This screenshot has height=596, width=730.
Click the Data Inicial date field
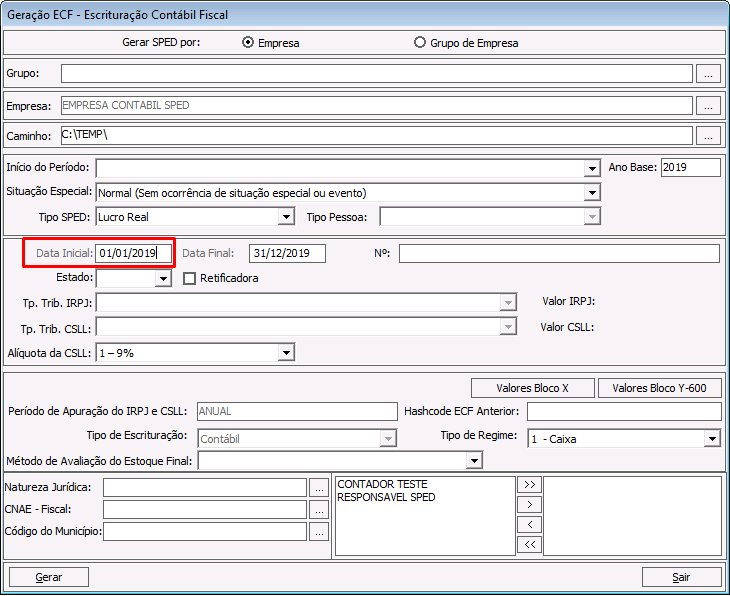133,253
